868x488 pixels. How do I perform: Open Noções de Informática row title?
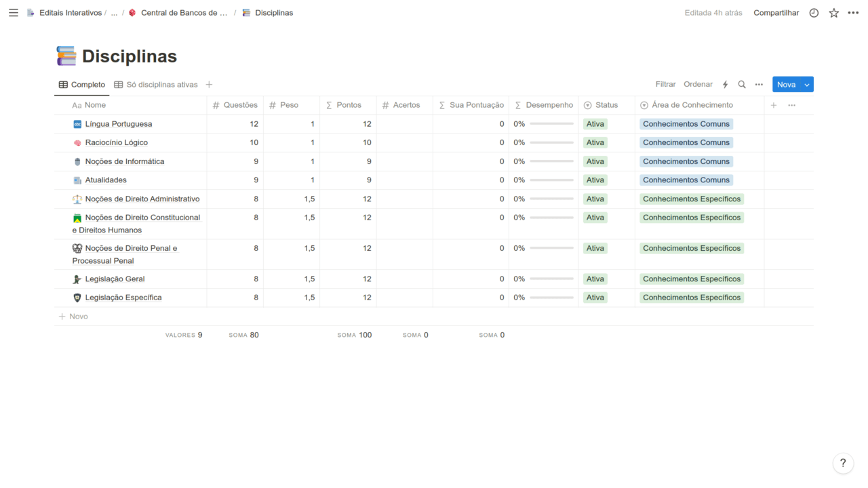(125, 161)
